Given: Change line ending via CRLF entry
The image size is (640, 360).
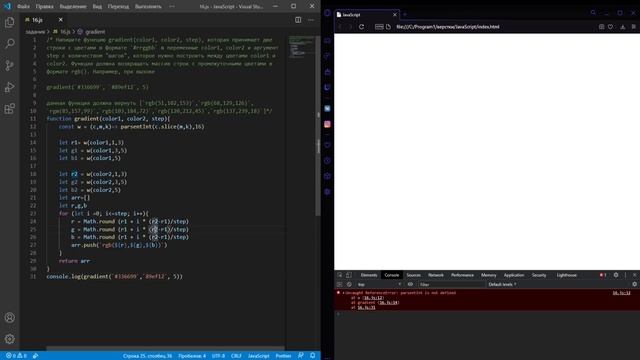Looking at the screenshot, I should [x=236, y=356].
